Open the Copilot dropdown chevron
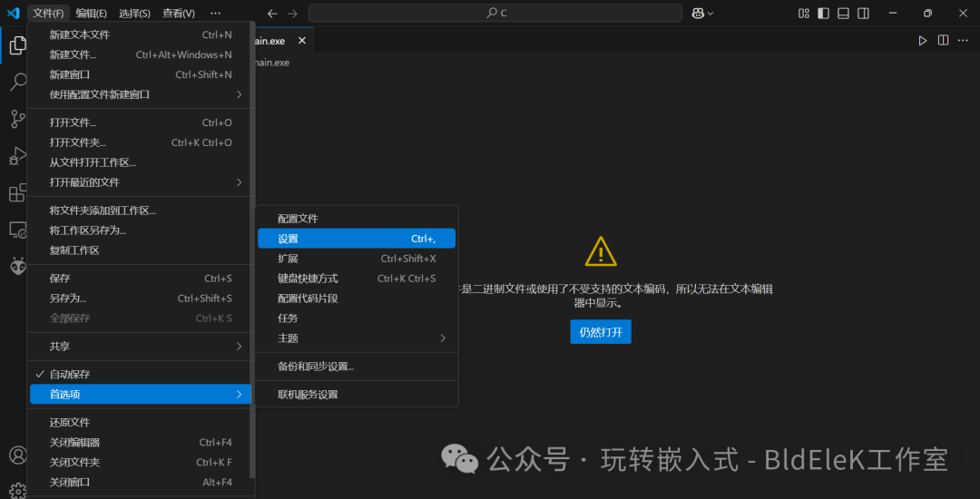Viewport: 980px width, 499px height. click(710, 13)
